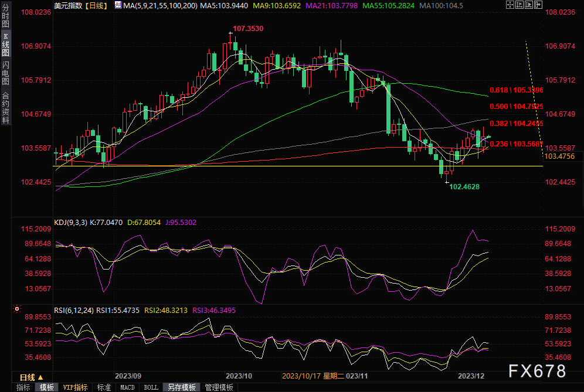Apply the 标准 standard template
584x392 pixels.
(104, 387)
